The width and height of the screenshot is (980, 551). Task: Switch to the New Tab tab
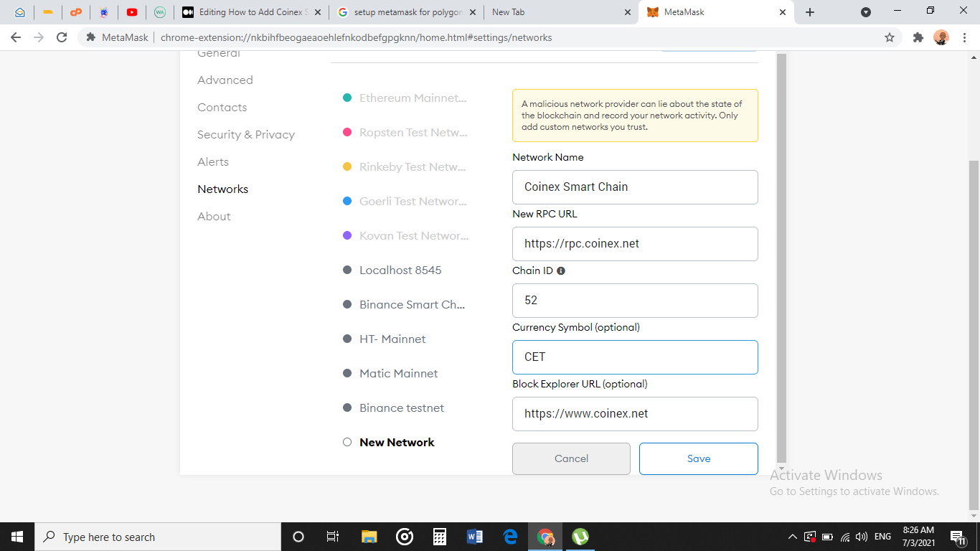(x=561, y=12)
